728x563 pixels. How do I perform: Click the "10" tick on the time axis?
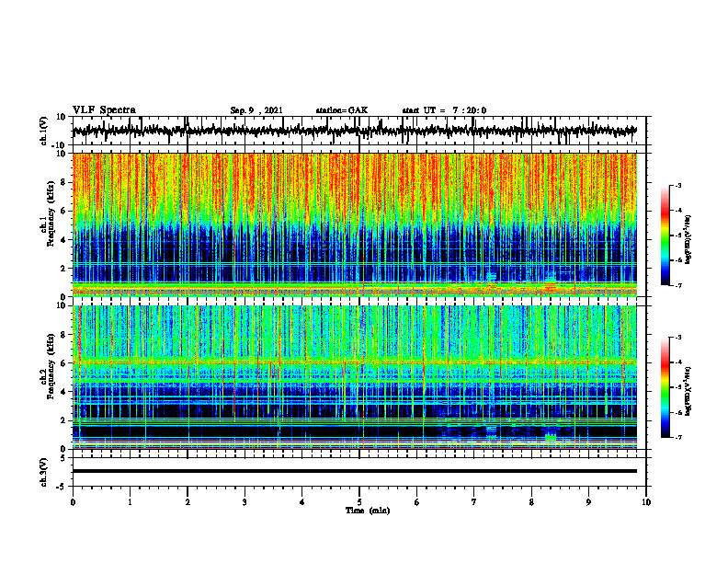tap(646, 502)
